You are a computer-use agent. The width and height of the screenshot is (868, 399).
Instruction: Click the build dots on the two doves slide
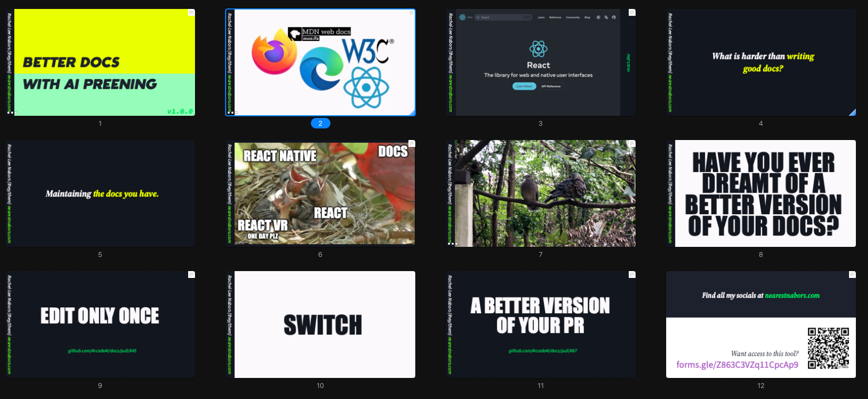[452, 244]
